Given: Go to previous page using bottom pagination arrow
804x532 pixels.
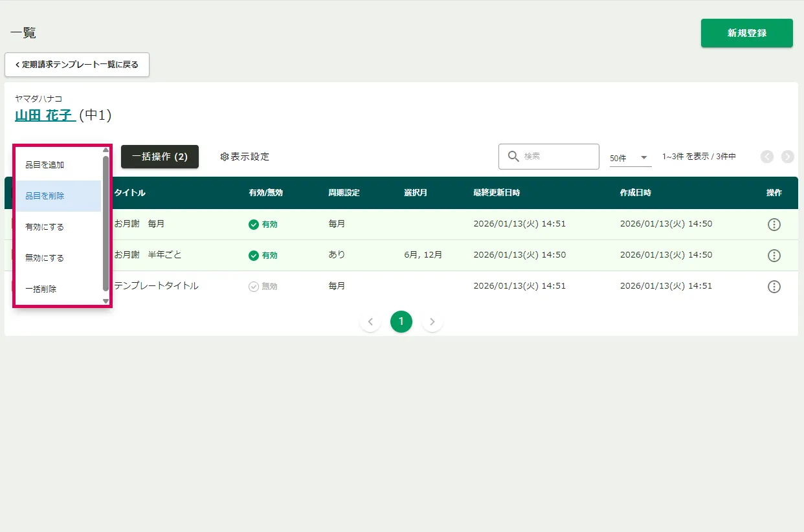Looking at the screenshot, I should 370,322.
